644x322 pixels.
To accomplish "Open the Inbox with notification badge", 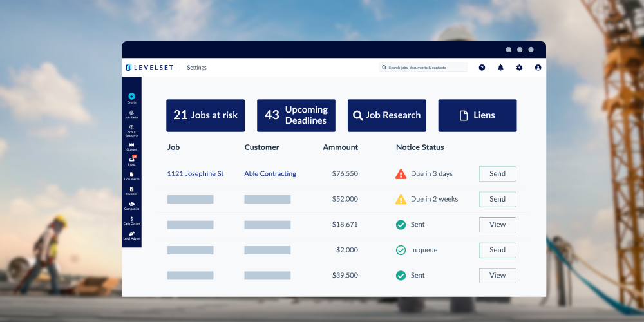I will click(x=131, y=160).
